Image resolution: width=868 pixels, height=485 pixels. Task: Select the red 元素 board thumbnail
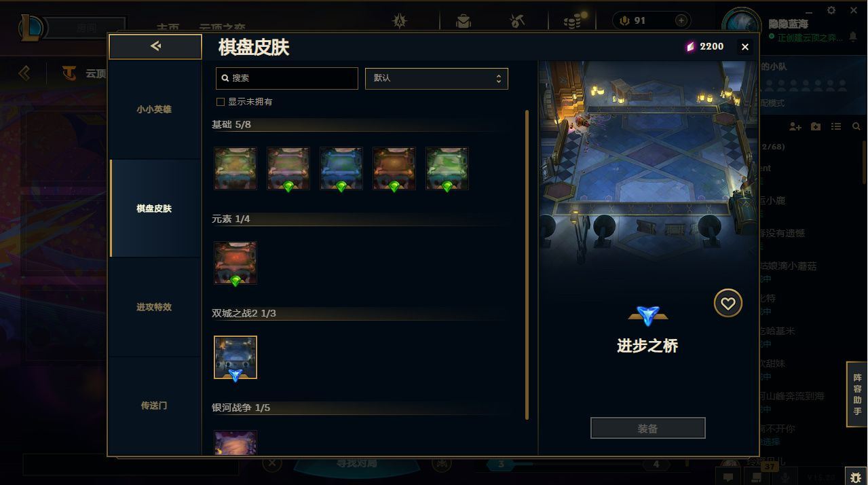235,263
